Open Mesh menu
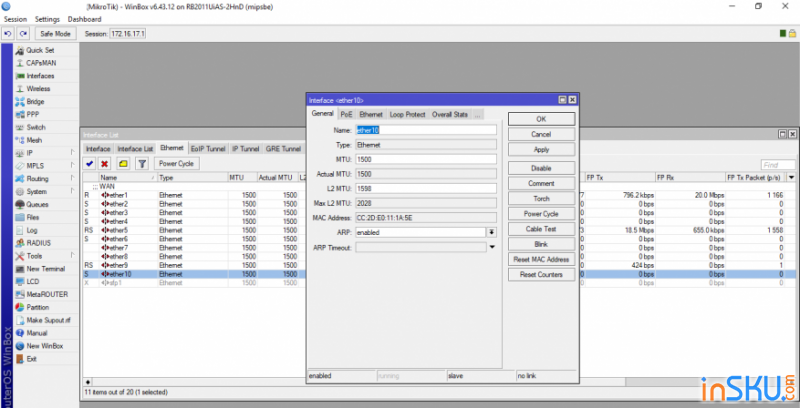Screen dimensions: 800x408 [34, 140]
